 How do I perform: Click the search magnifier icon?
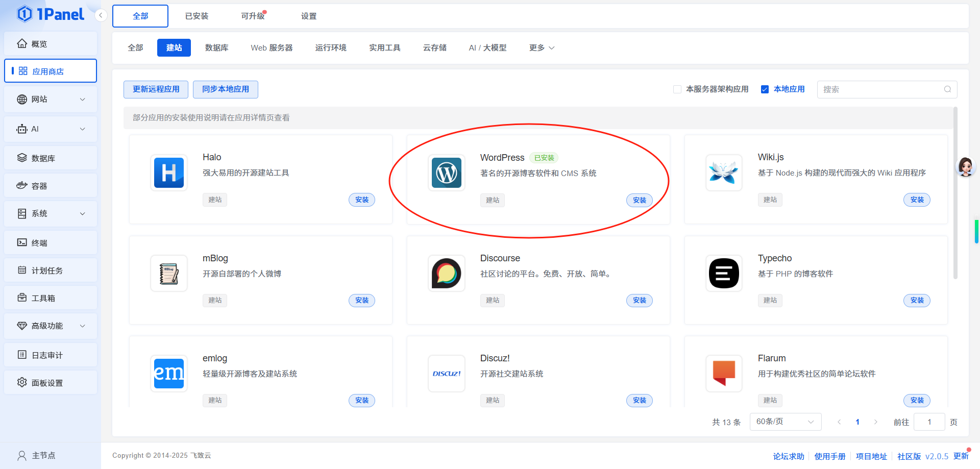coord(947,89)
